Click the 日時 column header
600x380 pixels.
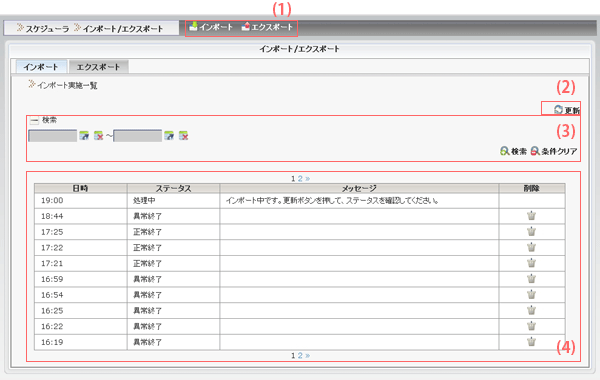coord(81,188)
